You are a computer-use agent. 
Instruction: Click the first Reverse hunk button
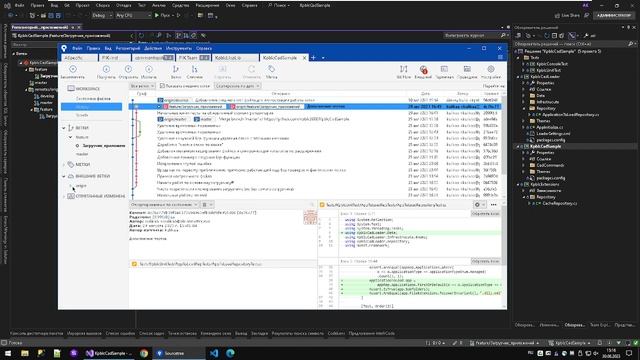pos(485,213)
